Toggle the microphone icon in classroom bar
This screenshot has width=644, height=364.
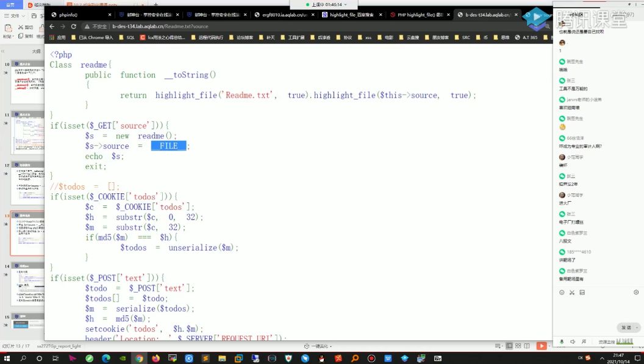[x=562, y=342]
